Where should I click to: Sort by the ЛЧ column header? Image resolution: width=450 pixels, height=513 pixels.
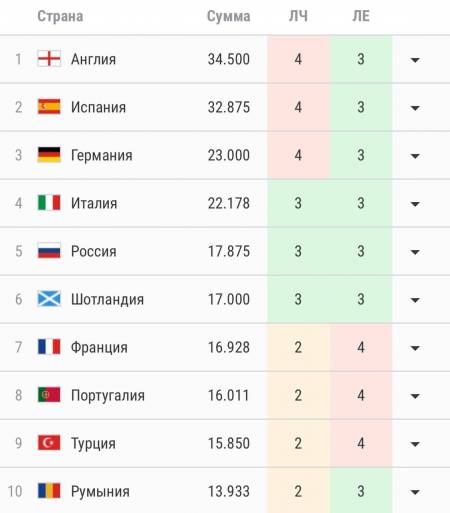(x=298, y=16)
